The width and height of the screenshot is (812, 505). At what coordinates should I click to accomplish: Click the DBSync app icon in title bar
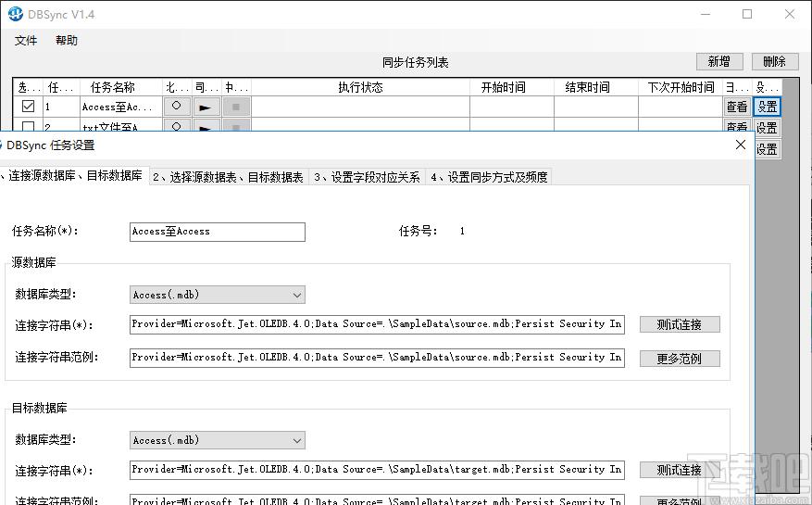click(x=16, y=14)
